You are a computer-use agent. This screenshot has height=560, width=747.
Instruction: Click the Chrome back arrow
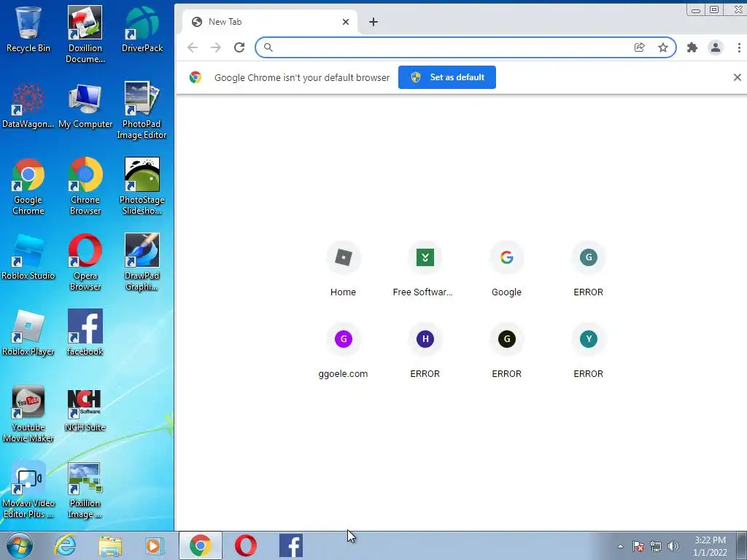point(193,47)
